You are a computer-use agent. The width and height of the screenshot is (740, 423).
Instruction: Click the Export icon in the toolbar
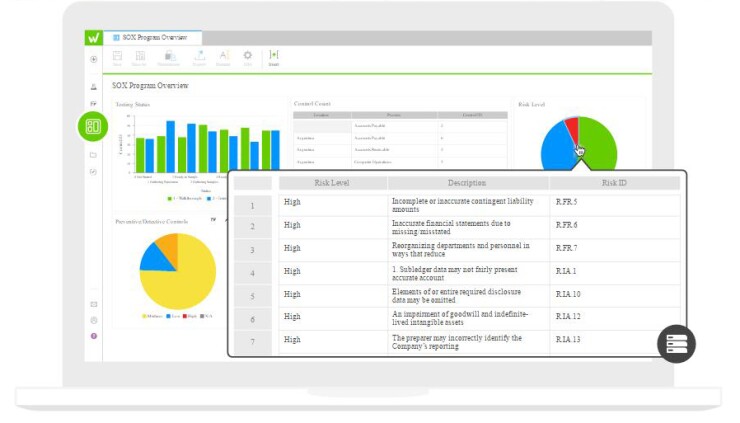coord(199,58)
